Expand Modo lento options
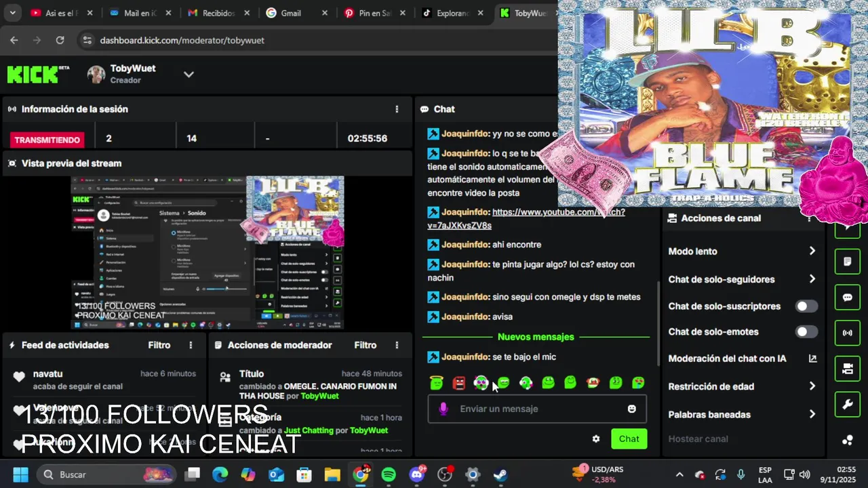This screenshot has height=488, width=868. [x=812, y=251]
